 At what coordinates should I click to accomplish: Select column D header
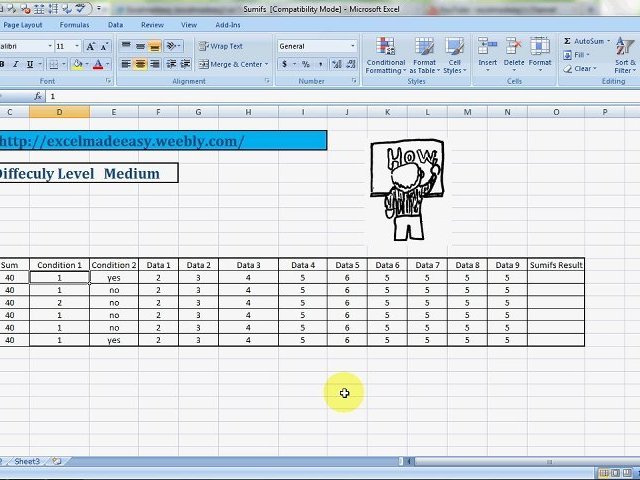tap(60, 112)
